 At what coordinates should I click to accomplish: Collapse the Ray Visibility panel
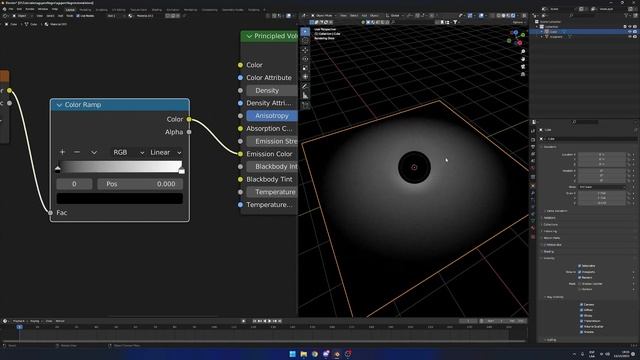[x=554, y=297]
